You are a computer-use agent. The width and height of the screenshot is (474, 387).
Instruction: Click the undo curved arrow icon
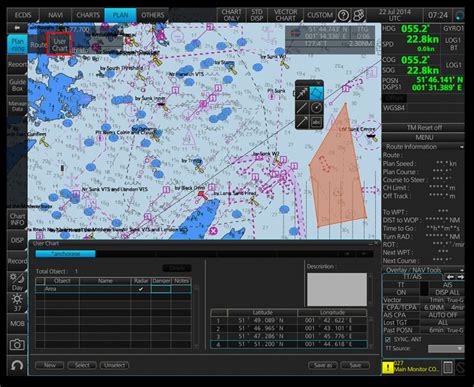pyautogui.click(x=17, y=366)
